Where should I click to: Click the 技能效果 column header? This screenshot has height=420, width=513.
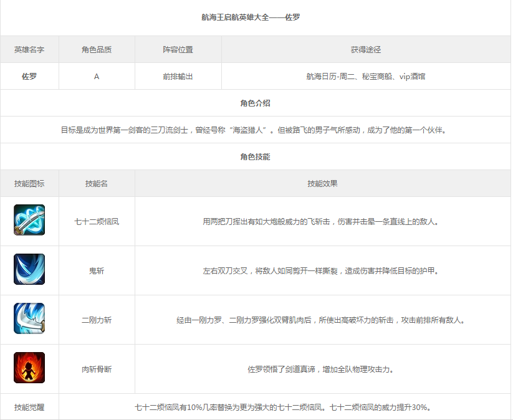(x=322, y=184)
